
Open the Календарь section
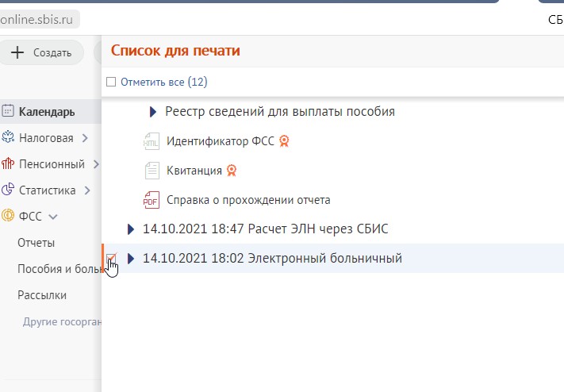tap(50, 112)
